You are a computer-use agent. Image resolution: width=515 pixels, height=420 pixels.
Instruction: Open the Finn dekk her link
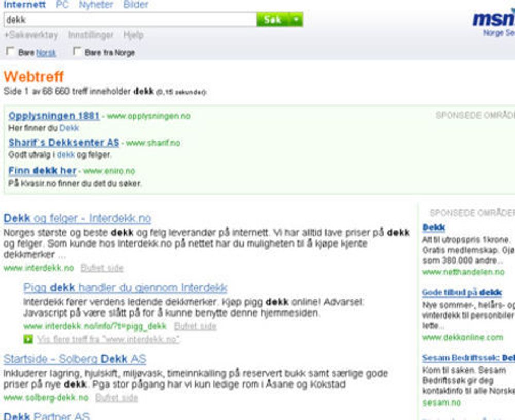[42, 171]
